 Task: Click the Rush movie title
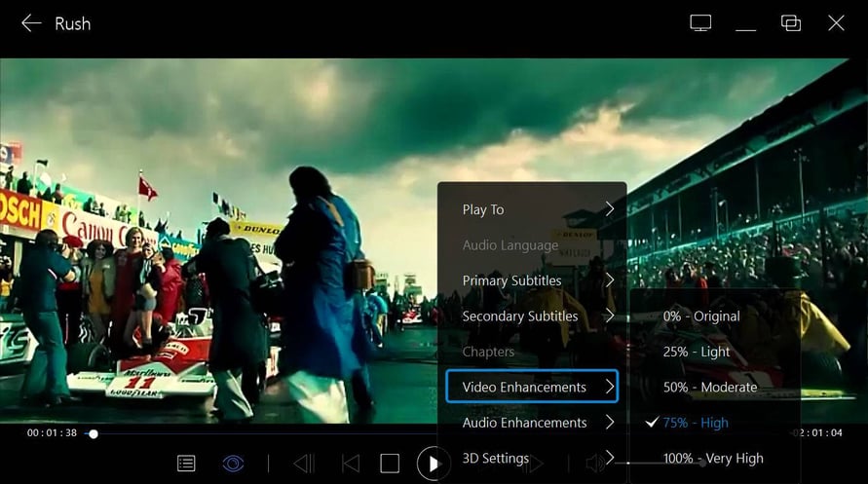(x=72, y=23)
